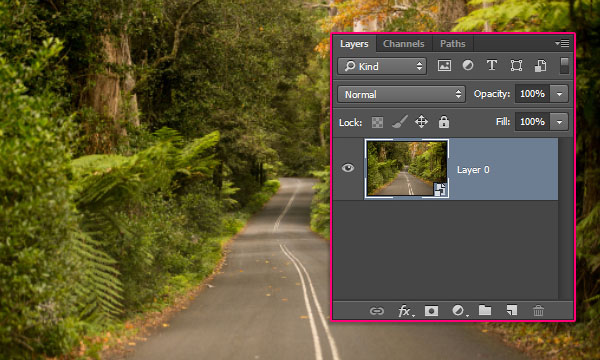Open the Fill slider dropdown arrow
The width and height of the screenshot is (600, 360).
[559, 122]
